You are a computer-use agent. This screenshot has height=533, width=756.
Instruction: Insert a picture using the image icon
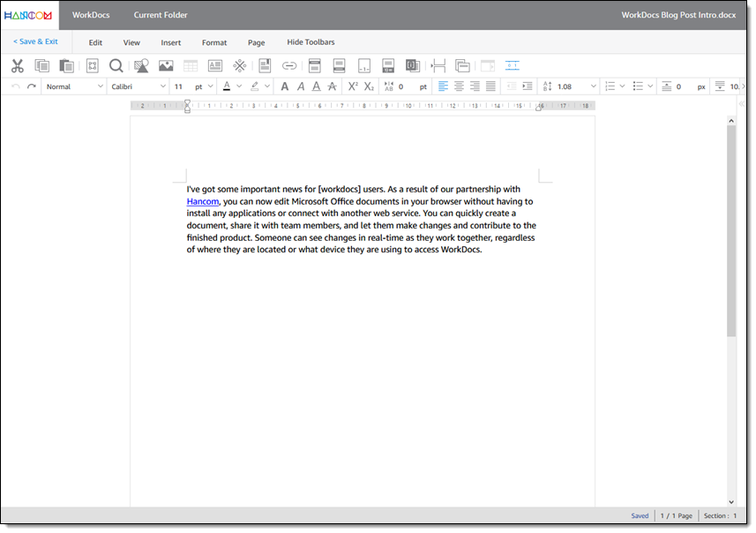[166, 65]
